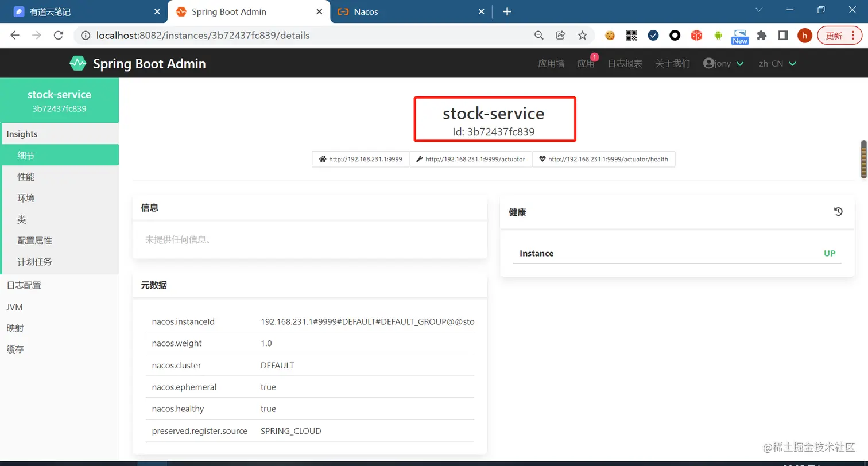
Task: Open JVM in the sidebar
Action: pyautogui.click(x=60, y=307)
